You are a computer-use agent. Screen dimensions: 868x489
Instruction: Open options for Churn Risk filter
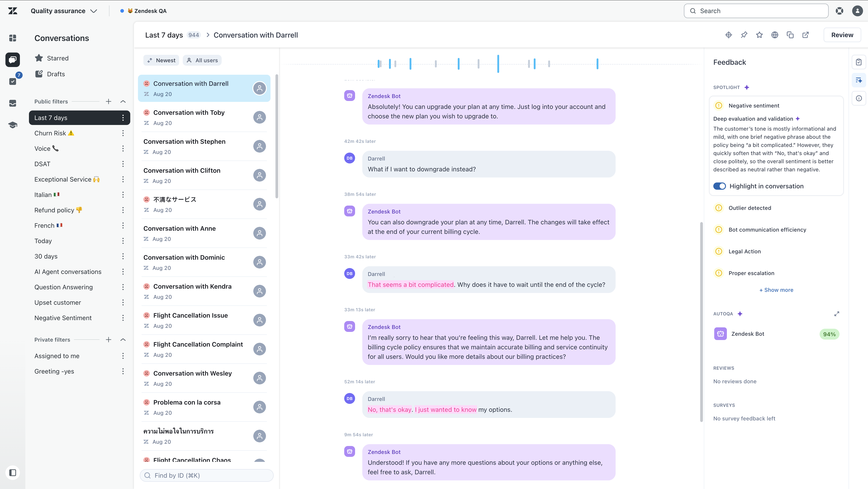click(x=123, y=133)
